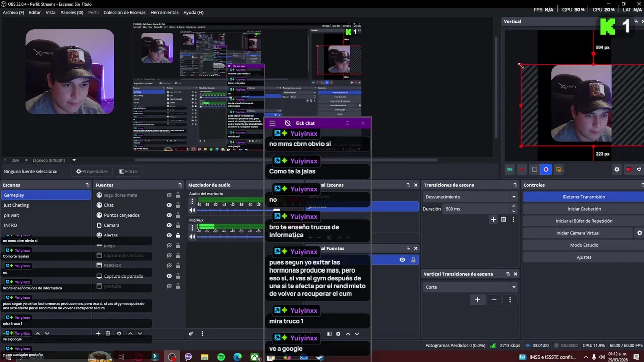
Task: Open Vista menu
Action: 51,12
